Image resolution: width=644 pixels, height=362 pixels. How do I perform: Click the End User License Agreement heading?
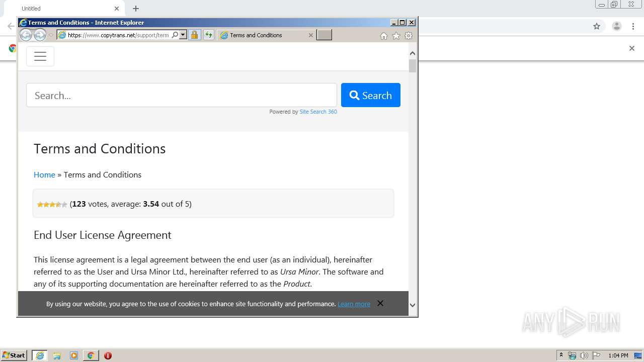103,235
